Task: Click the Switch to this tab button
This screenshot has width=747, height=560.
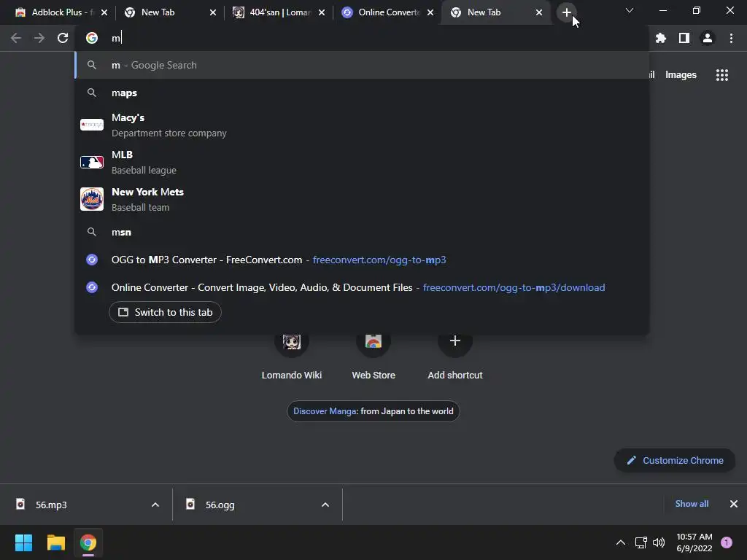Action: coord(165,312)
